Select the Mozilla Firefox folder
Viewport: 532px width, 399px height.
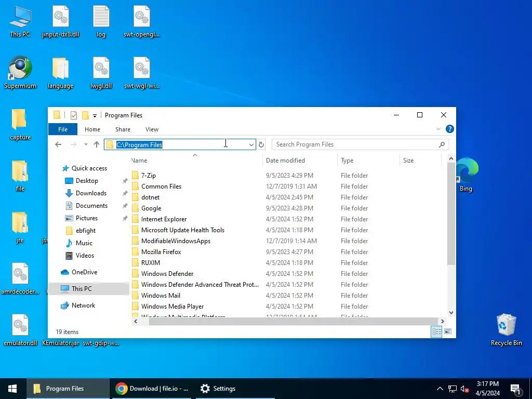pos(161,252)
